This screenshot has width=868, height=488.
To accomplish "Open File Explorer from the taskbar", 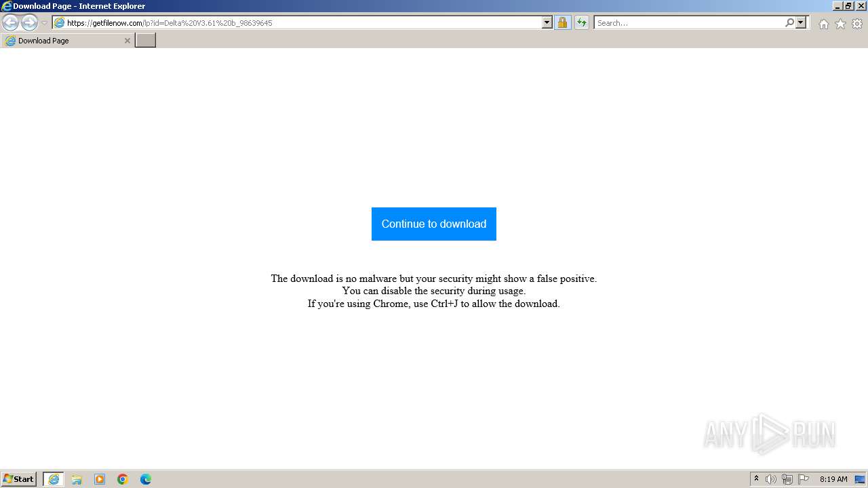I will pyautogui.click(x=77, y=479).
